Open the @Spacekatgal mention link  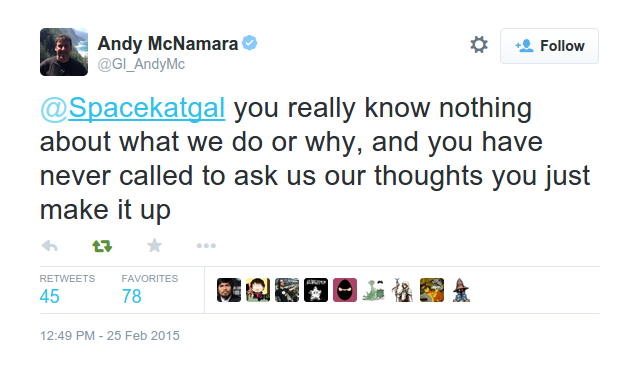pos(133,108)
